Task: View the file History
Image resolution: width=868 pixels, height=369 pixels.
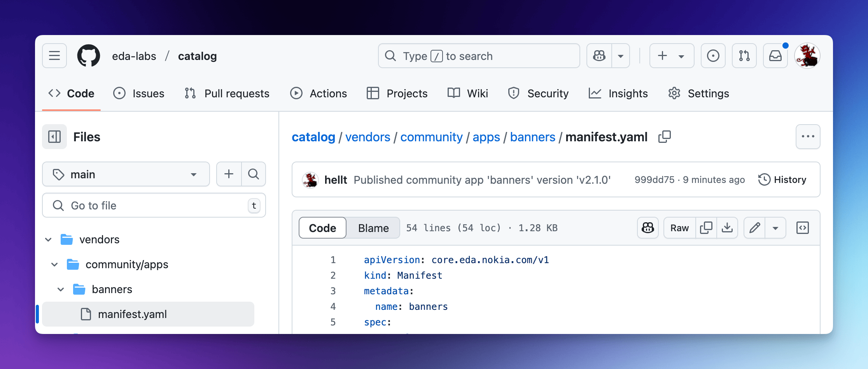Action: click(782, 179)
